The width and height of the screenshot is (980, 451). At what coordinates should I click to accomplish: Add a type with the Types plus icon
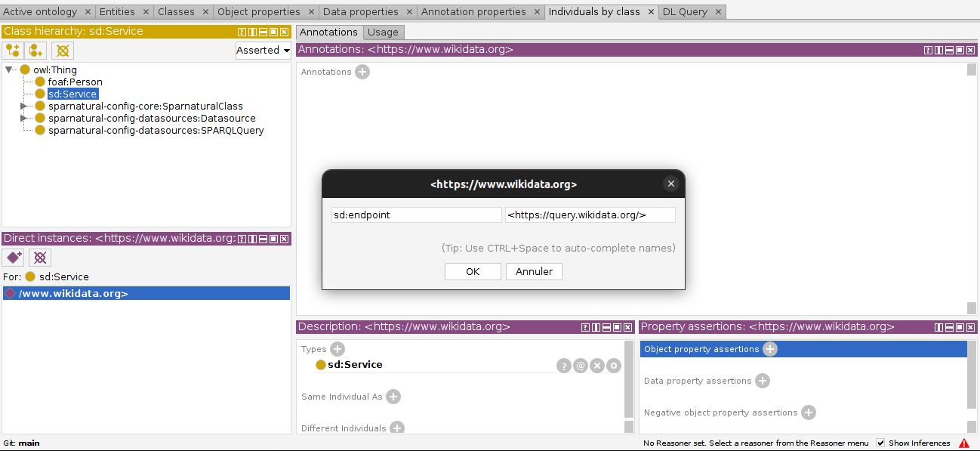[337, 349]
